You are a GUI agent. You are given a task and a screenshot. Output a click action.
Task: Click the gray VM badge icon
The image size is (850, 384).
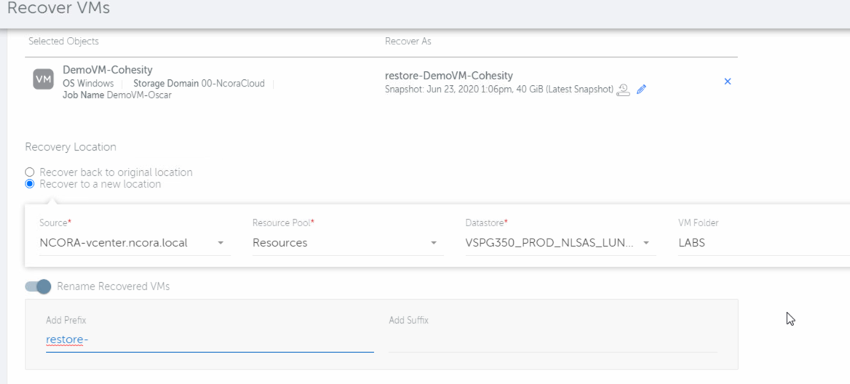coord(43,79)
